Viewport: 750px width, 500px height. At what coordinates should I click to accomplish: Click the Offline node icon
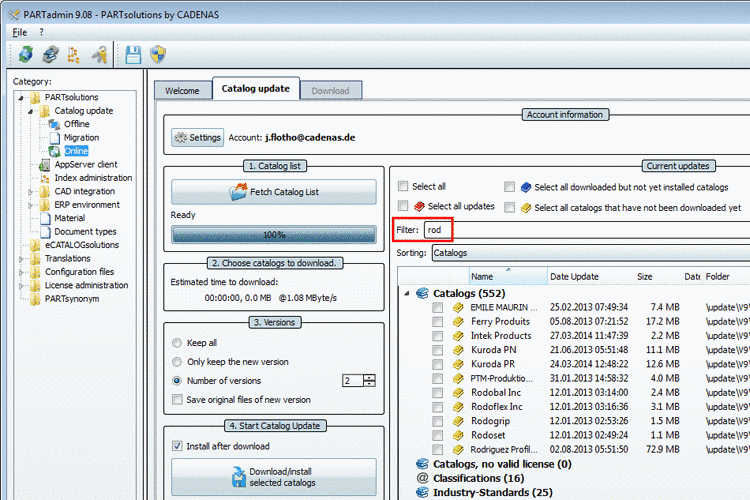(54, 124)
